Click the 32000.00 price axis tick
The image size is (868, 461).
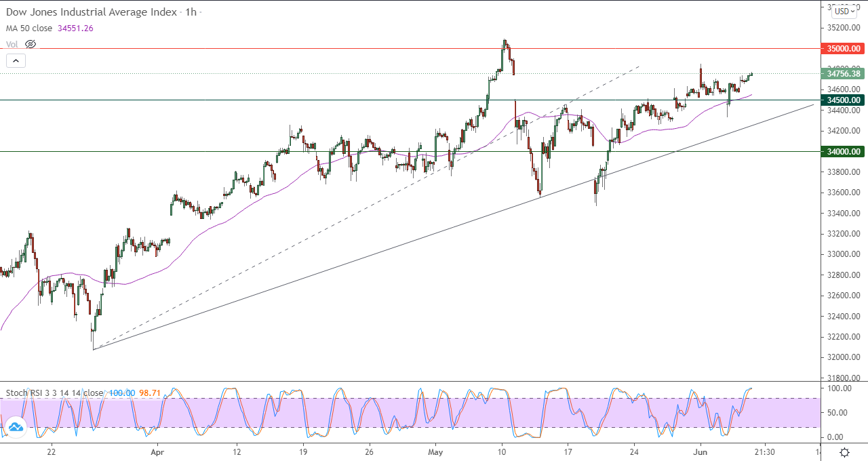point(842,357)
